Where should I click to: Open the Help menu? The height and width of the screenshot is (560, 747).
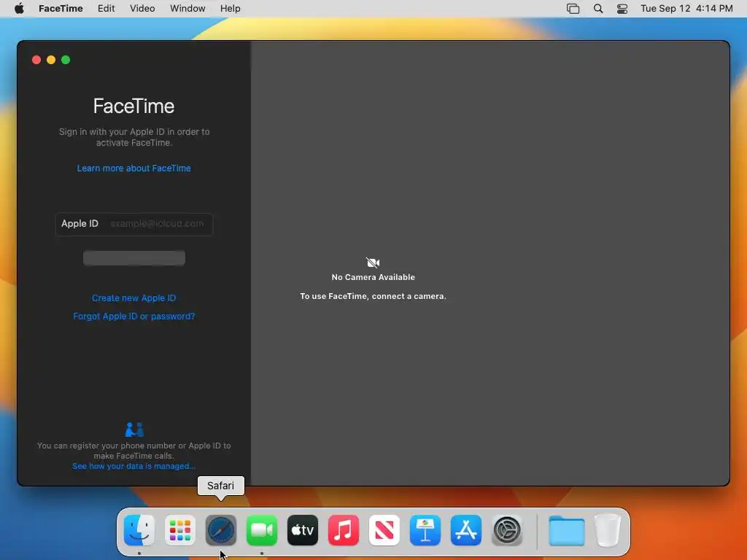pyautogui.click(x=230, y=9)
